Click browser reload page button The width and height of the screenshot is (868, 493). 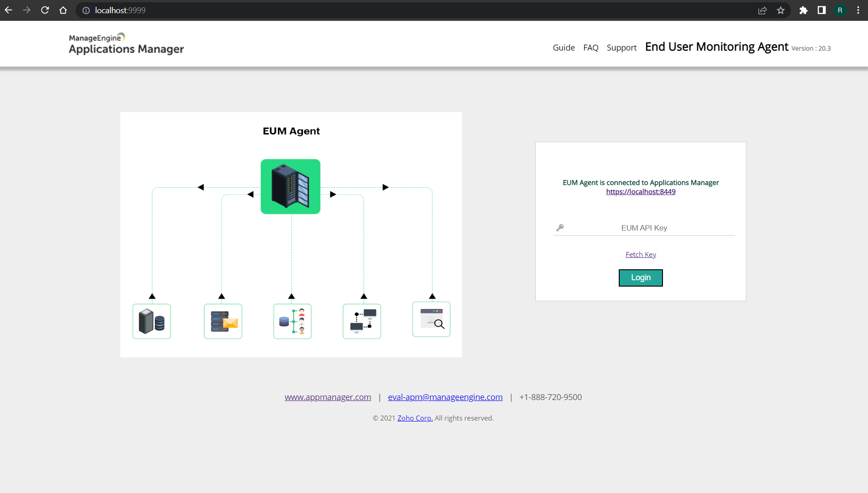pyautogui.click(x=45, y=10)
